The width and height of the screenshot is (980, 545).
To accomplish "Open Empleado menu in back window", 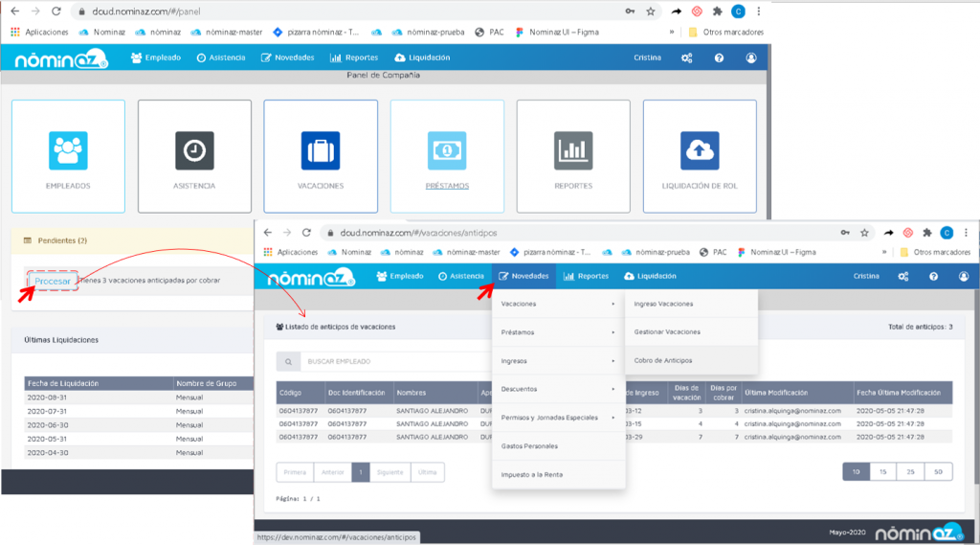I will point(156,57).
